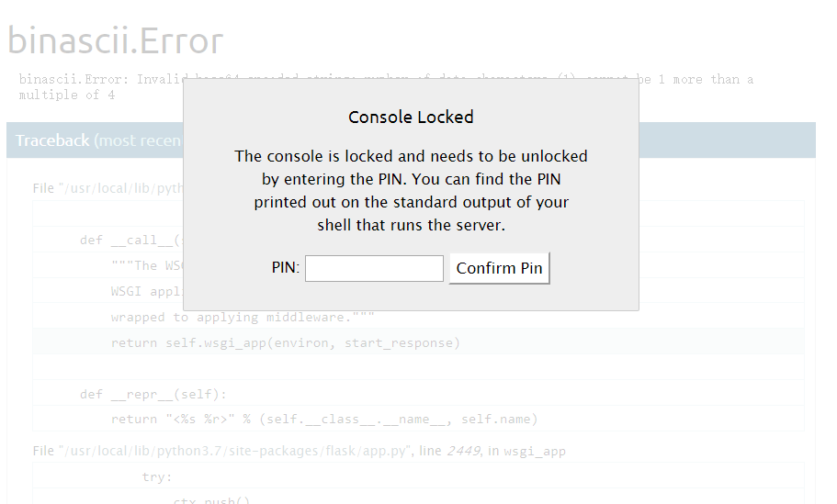
Task: Select the wrapped to applying middleware line
Action: tap(419, 317)
